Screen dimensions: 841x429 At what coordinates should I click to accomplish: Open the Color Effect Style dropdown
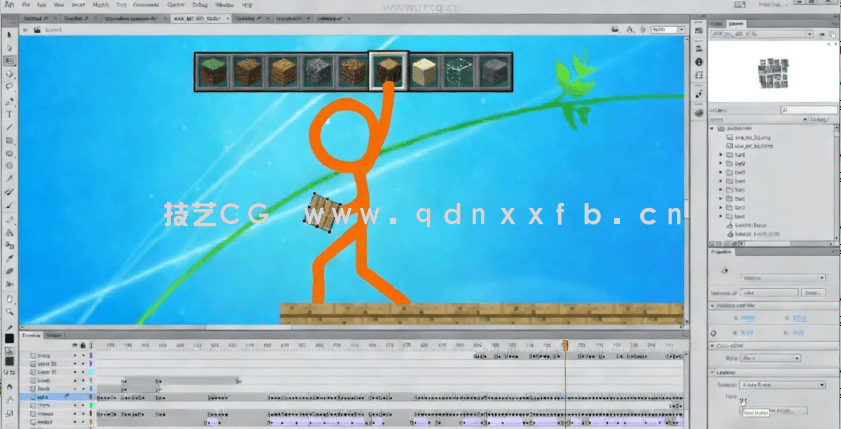(x=770, y=358)
